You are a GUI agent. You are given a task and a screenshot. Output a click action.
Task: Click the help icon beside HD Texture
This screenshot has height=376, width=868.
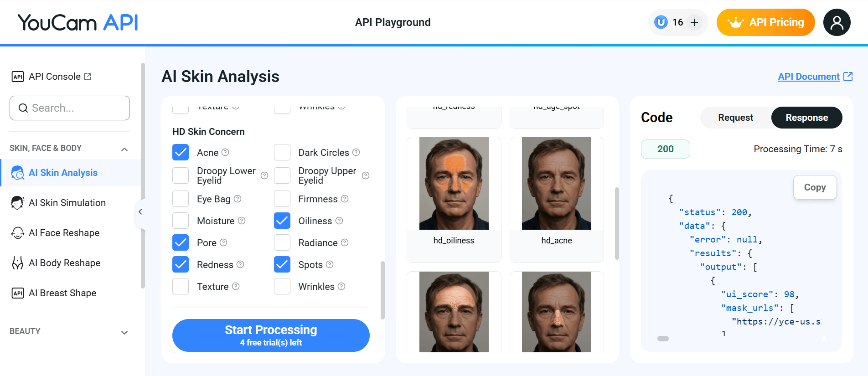tap(236, 286)
